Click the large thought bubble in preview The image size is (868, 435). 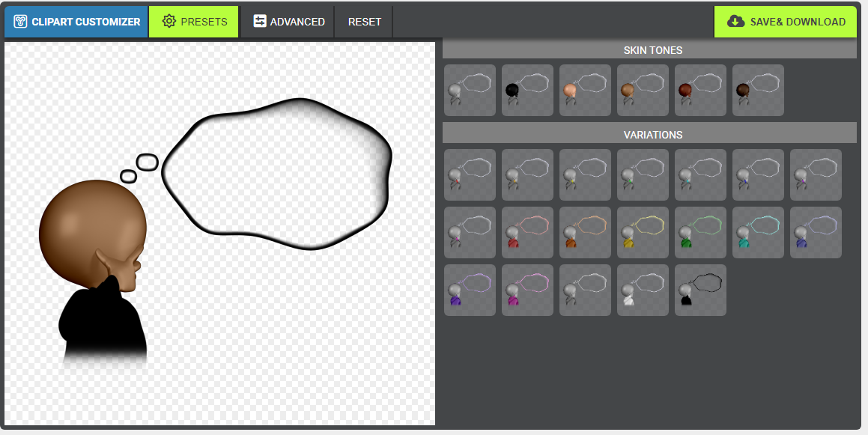coord(277,174)
